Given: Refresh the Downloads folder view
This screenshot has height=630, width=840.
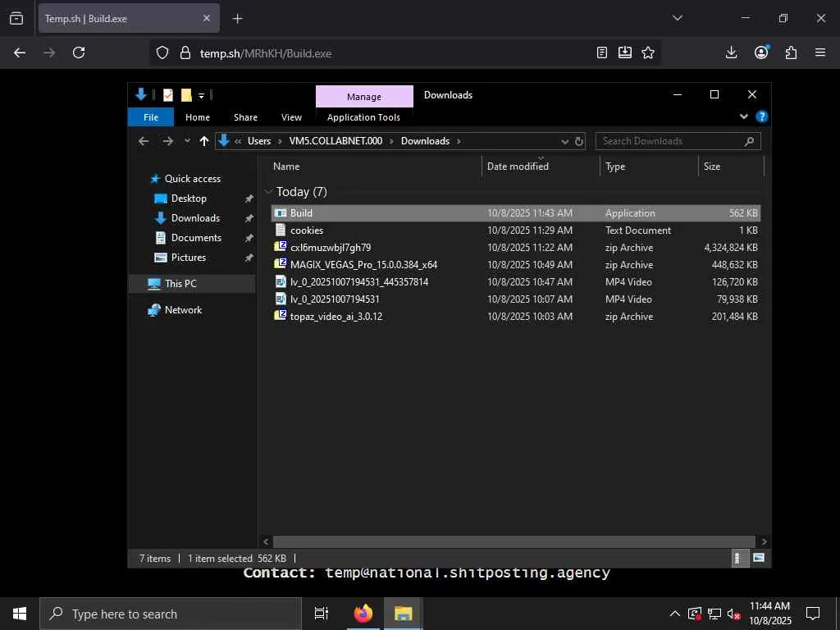Looking at the screenshot, I should pos(579,141).
